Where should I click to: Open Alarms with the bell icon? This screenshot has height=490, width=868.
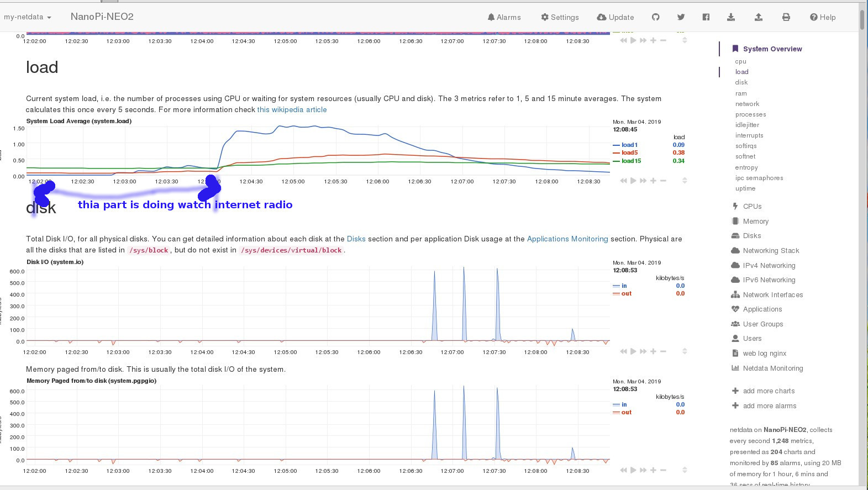coord(504,17)
